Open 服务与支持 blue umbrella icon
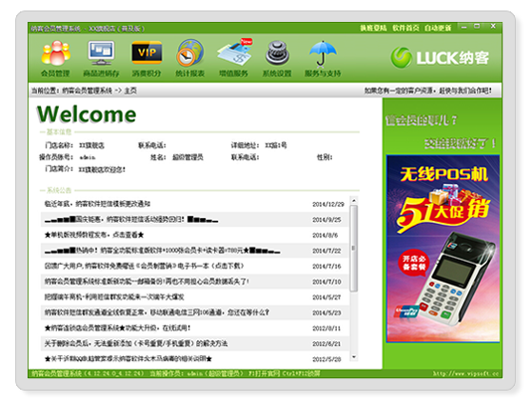Viewport: 532px width, 403px height. click(323, 58)
